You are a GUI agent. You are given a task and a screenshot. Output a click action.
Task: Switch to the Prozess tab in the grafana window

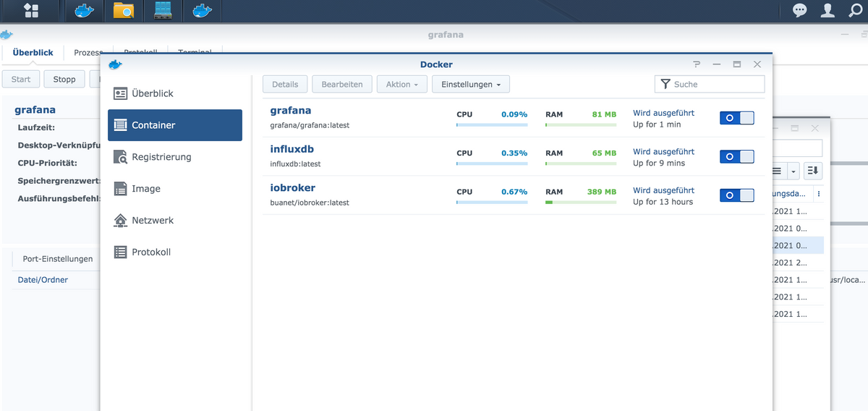pyautogui.click(x=88, y=52)
